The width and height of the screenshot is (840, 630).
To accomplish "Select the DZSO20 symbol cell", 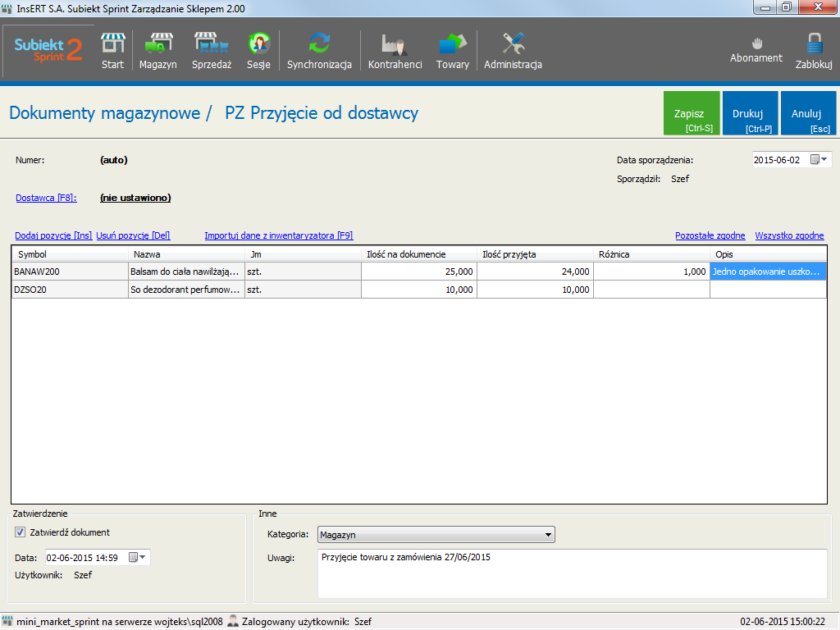I will pos(71,290).
